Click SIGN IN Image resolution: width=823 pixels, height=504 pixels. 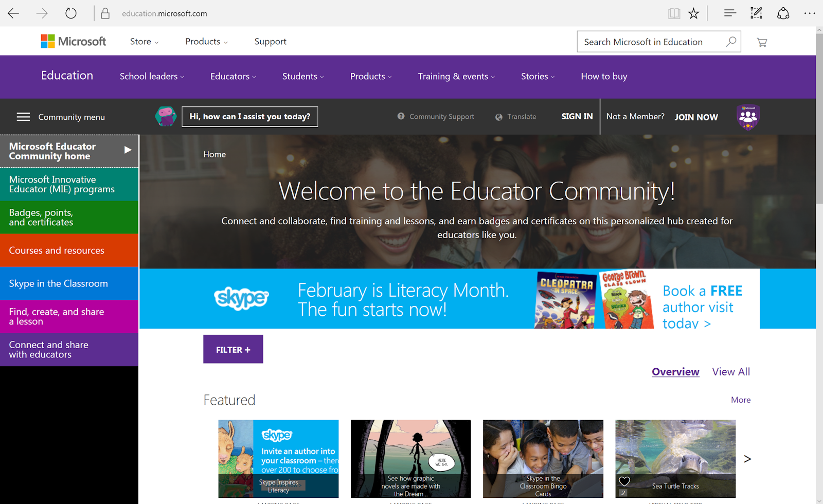click(577, 116)
